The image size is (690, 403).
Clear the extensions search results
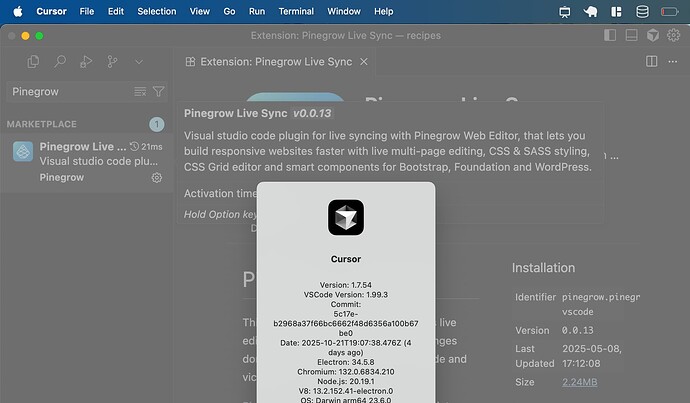(x=140, y=92)
